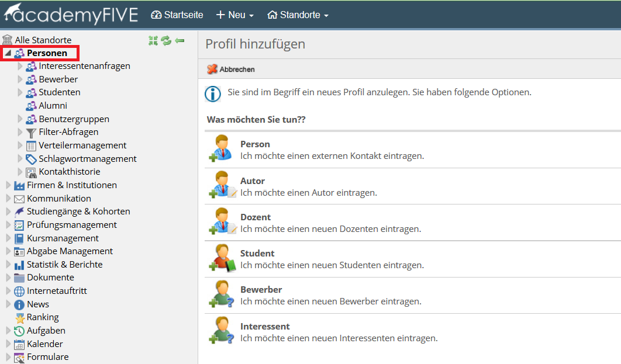Click the Ranking star icon

(20, 318)
